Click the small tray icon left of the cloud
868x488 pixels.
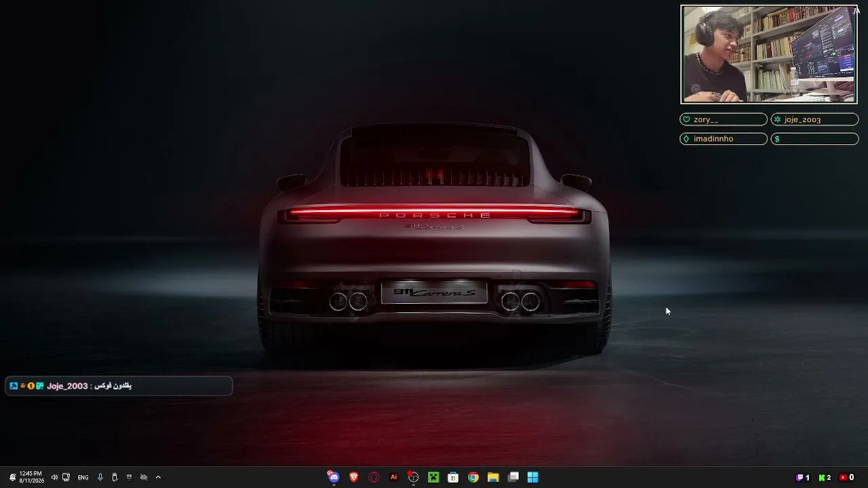129,477
